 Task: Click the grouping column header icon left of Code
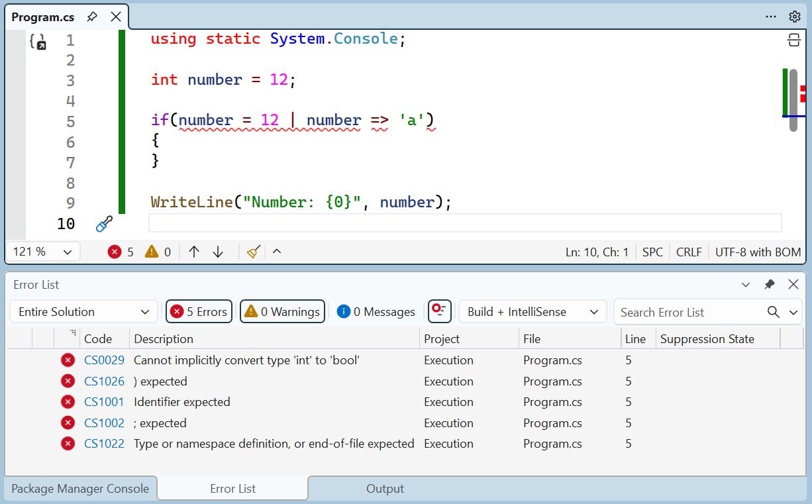pyautogui.click(x=73, y=333)
